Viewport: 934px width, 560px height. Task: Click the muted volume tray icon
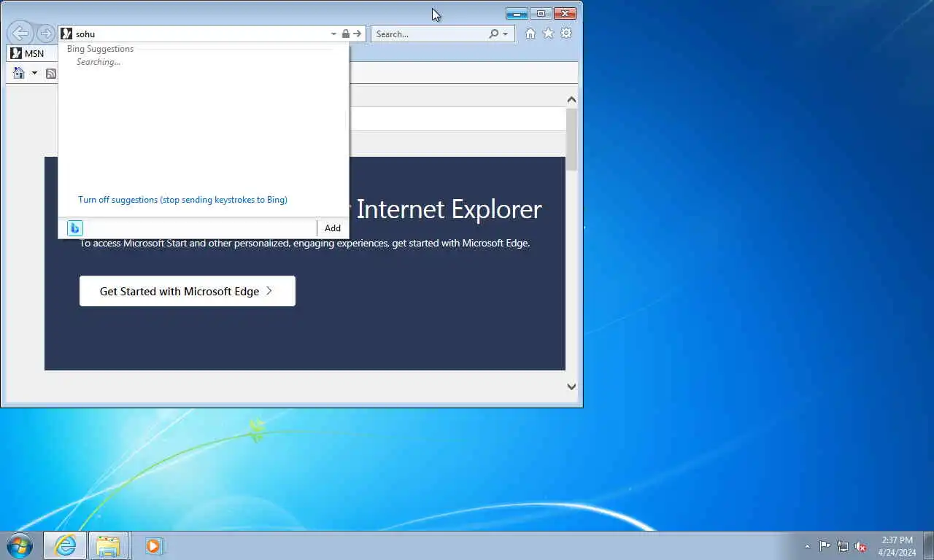[861, 546]
